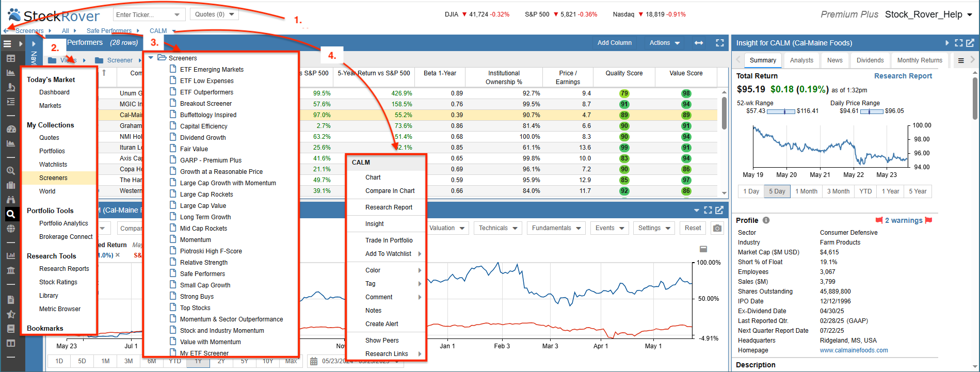Open the hamburger menu in left sidebar
Image resolution: width=980 pixels, height=372 pixels.
tap(7, 43)
